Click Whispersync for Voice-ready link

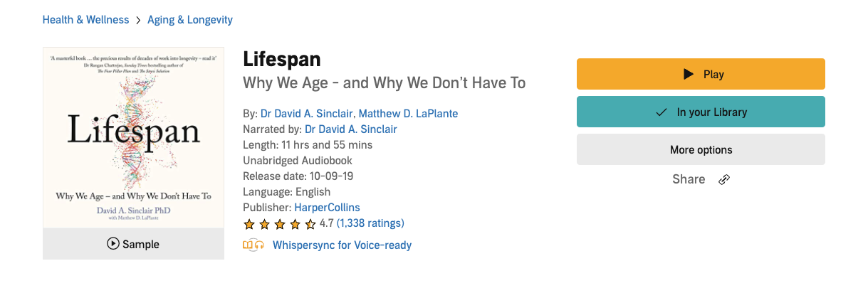click(x=342, y=245)
